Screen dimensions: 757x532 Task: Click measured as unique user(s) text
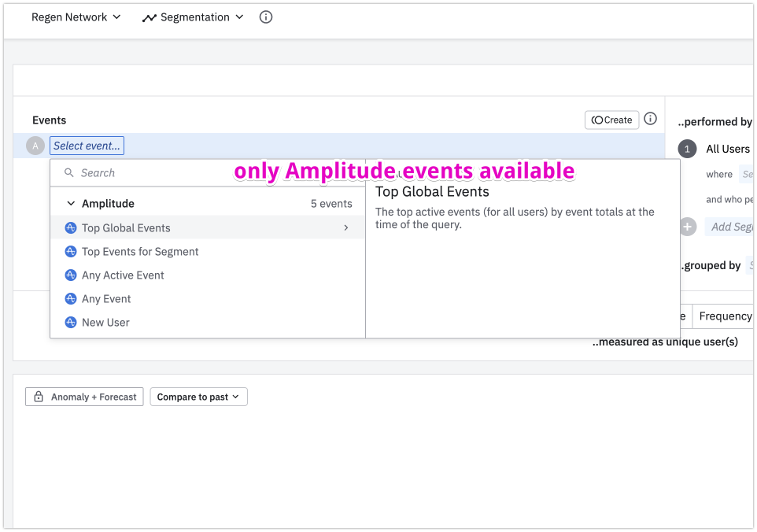pyautogui.click(x=665, y=342)
